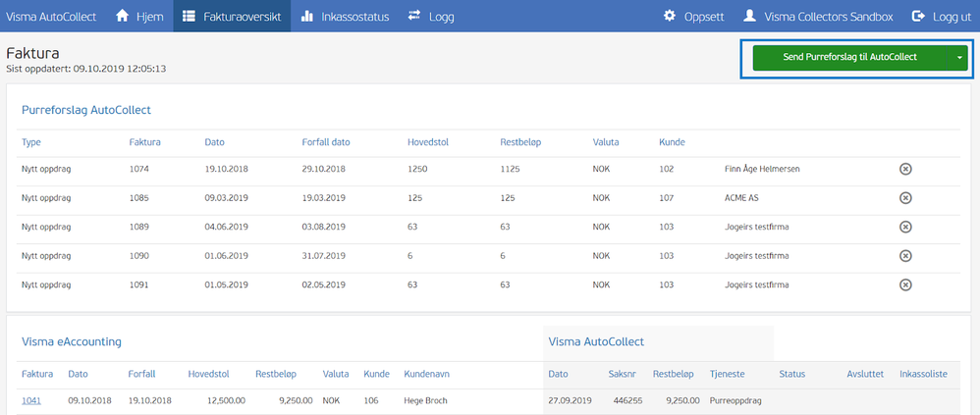Click the Visma AutoCollect brand logo
Image resolution: width=980 pixels, height=415 pixels.
49,17
